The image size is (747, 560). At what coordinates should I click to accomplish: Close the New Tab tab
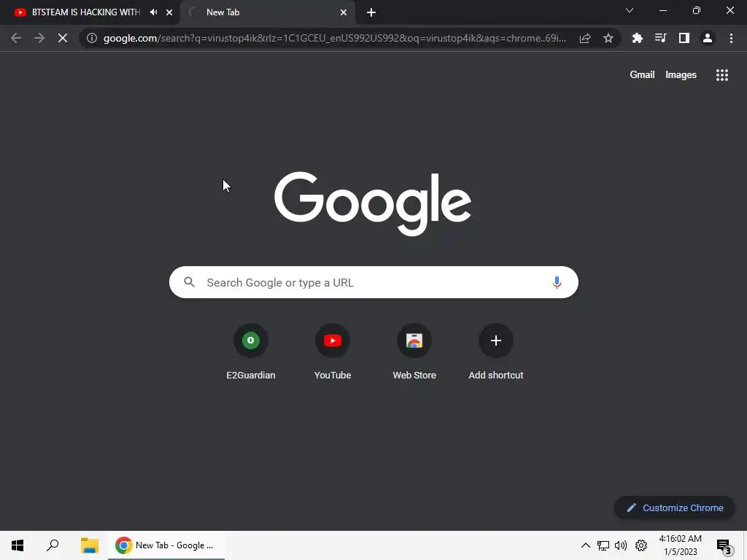344,12
